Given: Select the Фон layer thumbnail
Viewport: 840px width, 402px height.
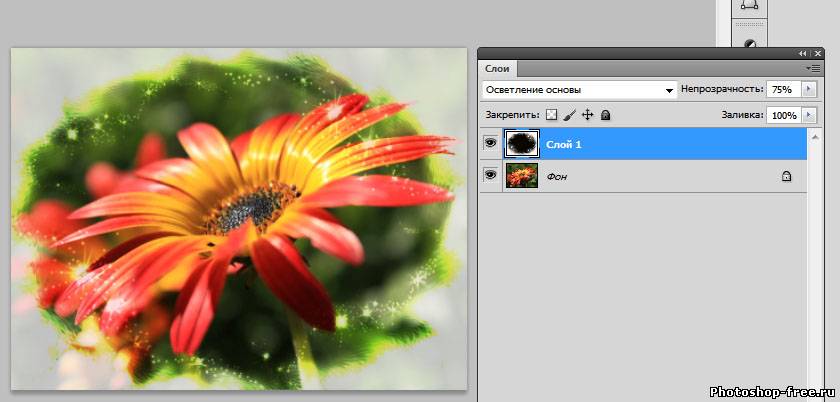Looking at the screenshot, I should [x=522, y=175].
